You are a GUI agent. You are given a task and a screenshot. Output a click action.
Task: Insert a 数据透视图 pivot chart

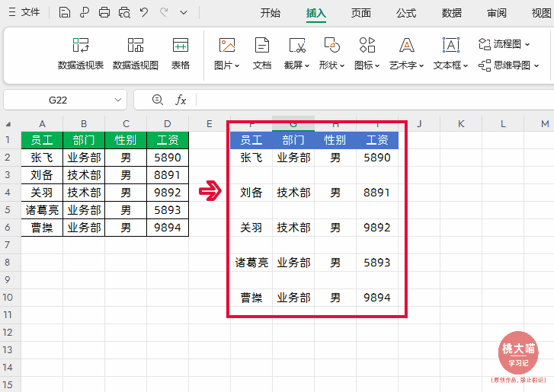[x=136, y=54]
